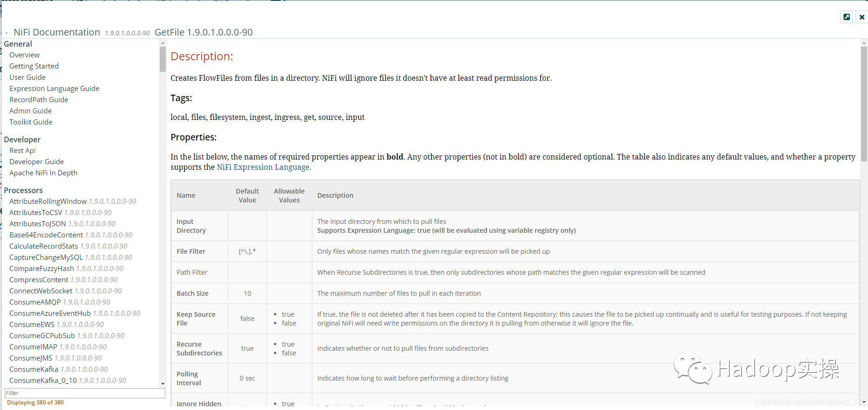The image size is (868, 410).
Task: Click the sidebar scrollbar up arrow
Action: 163,43
